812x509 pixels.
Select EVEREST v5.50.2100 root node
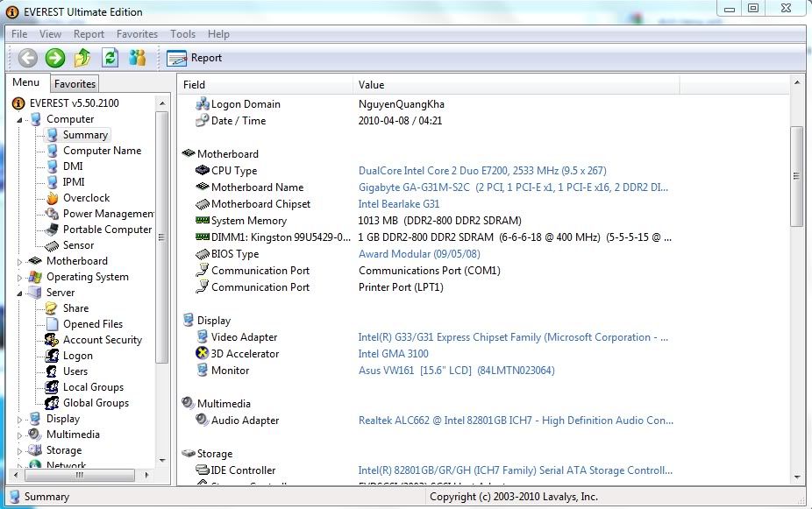pyautogui.click(x=74, y=103)
